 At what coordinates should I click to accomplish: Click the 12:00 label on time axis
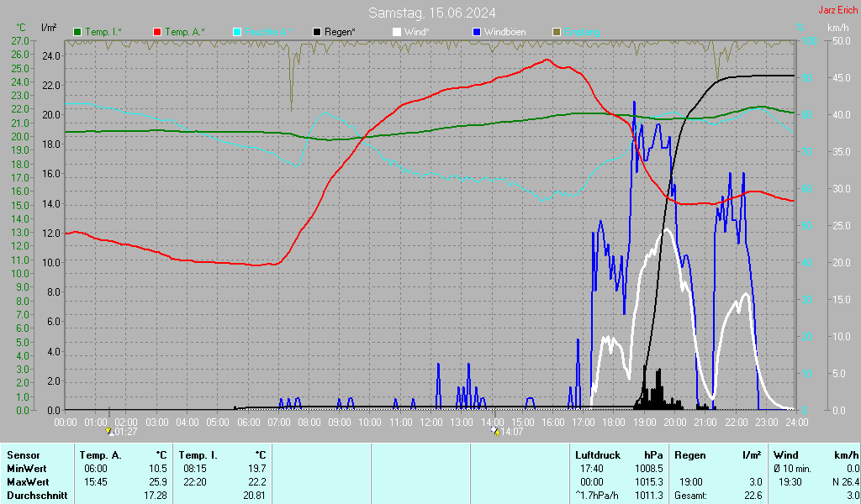tap(431, 422)
